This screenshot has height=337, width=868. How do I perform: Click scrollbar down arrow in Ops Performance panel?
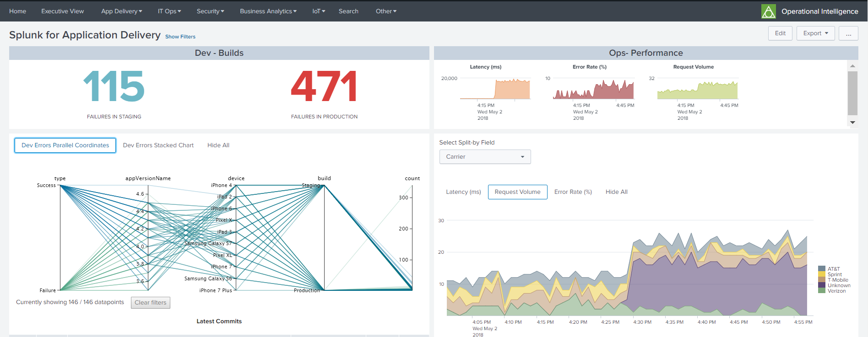pyautogui.click(x=852, y=122)
